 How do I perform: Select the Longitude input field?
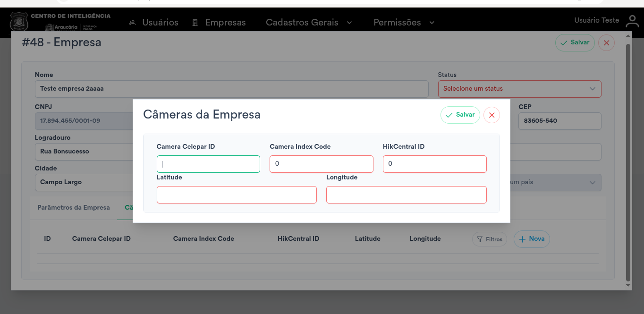[406, 195]
